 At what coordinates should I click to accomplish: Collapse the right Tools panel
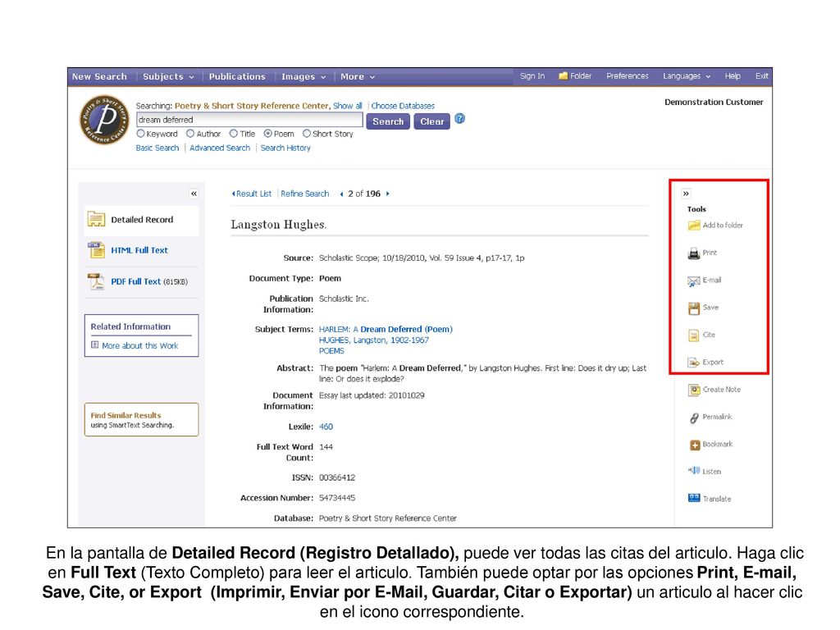click(x=686, y=194)
